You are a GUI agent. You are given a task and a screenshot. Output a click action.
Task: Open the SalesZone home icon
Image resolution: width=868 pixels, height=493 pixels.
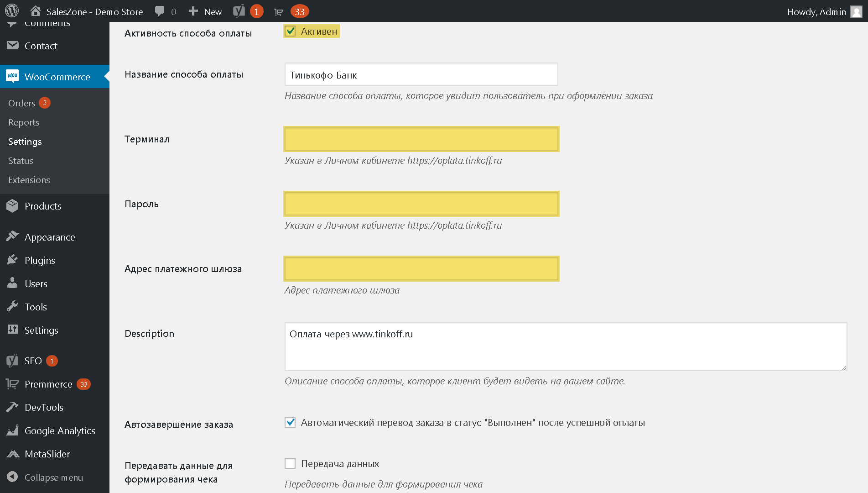pyautogui.click(x=36, y=11)
